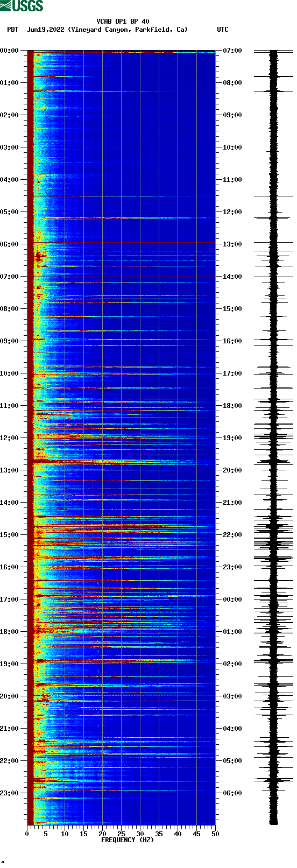Click the 03:00 PDT time label

coord(10,147)
